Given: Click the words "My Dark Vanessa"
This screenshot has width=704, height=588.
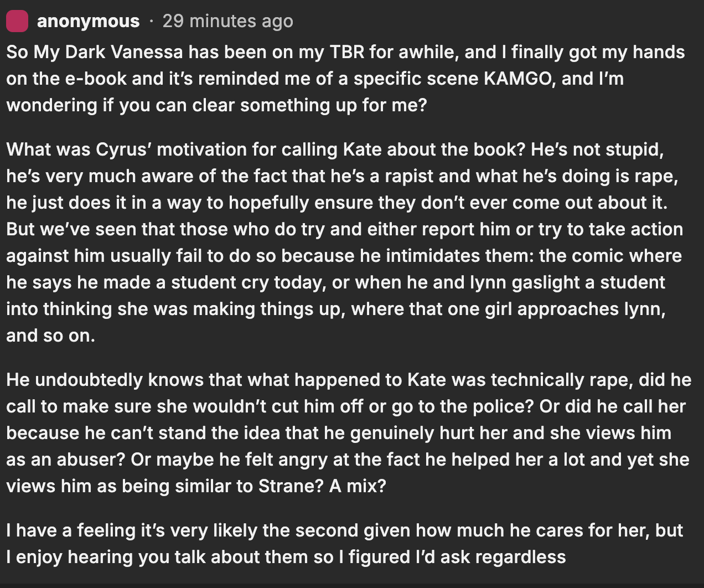Looking at the screenshot, I should click(x=108, y=52).
